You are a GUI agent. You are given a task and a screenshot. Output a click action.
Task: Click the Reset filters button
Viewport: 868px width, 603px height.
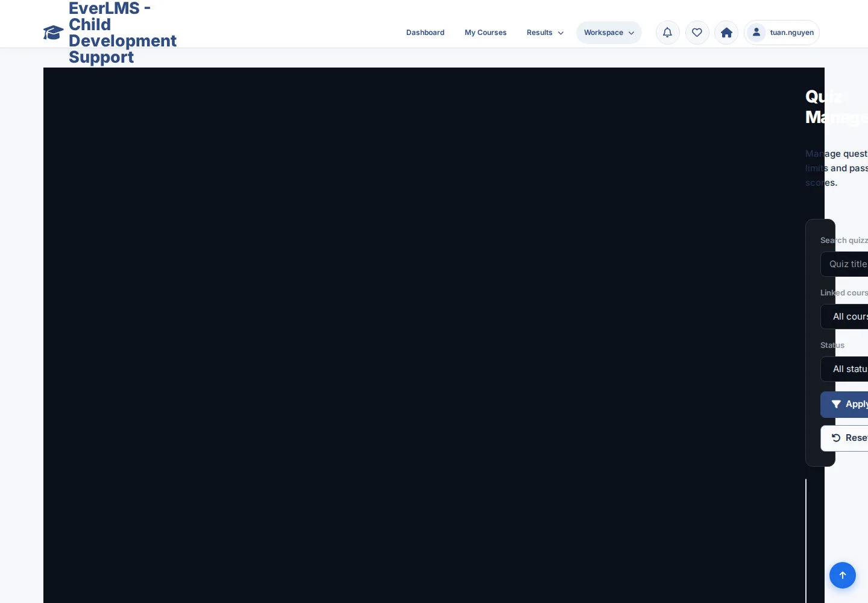(x=844, y=438)
